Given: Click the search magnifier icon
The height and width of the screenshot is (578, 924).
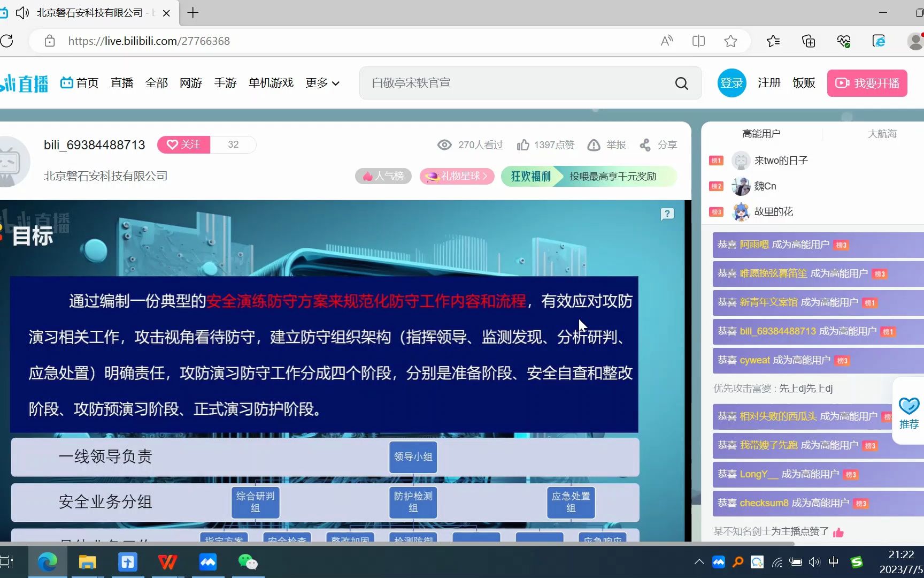Looking at the screenshot, I should click(x=681, y=83).
